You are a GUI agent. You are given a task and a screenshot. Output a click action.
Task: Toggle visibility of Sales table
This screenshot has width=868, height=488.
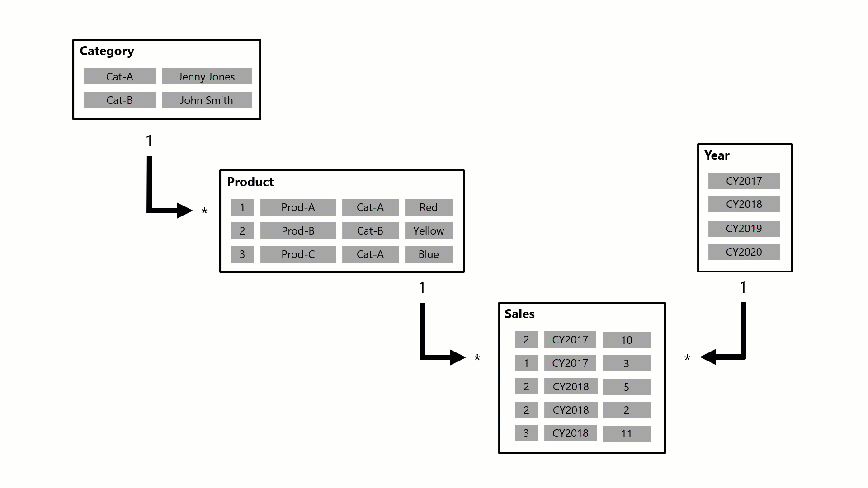[519, 314]
